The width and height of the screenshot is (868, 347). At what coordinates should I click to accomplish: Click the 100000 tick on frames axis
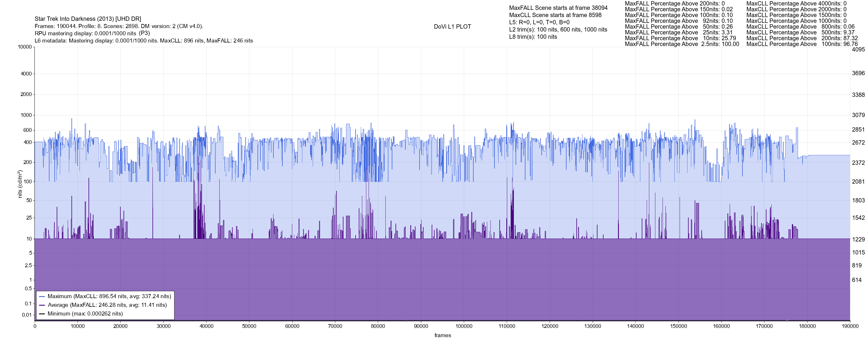464,326
